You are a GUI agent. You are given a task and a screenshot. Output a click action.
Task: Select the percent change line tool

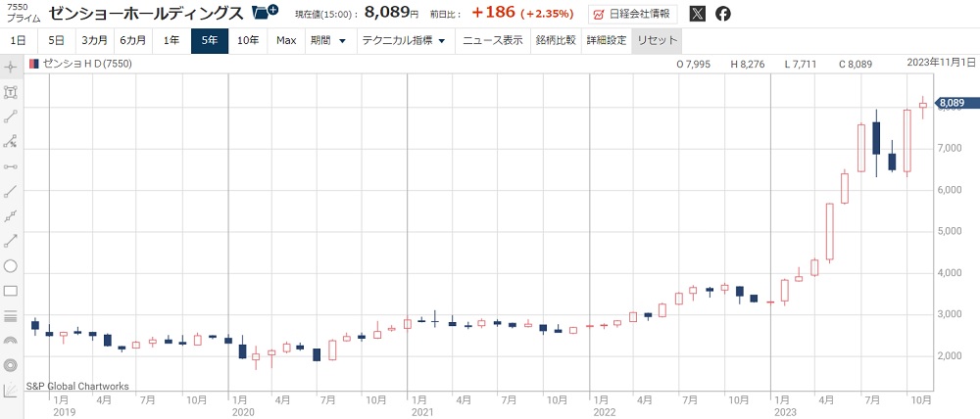point(10,142)
